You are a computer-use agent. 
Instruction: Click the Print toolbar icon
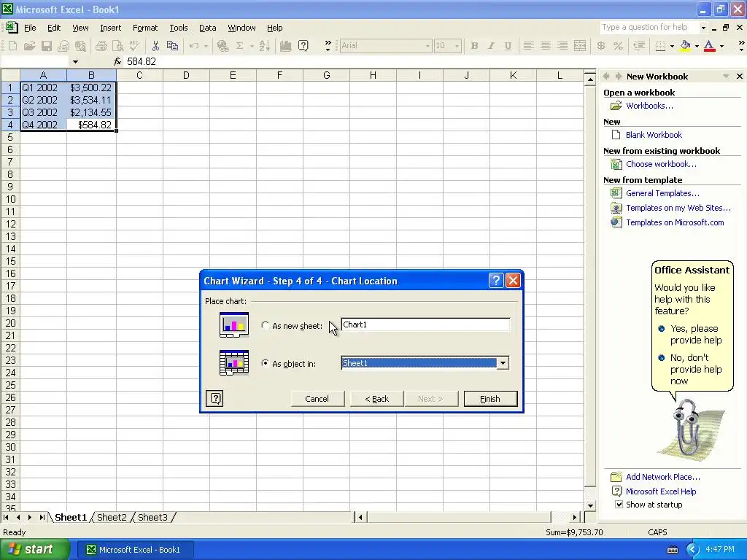click(x=101, y=46)
